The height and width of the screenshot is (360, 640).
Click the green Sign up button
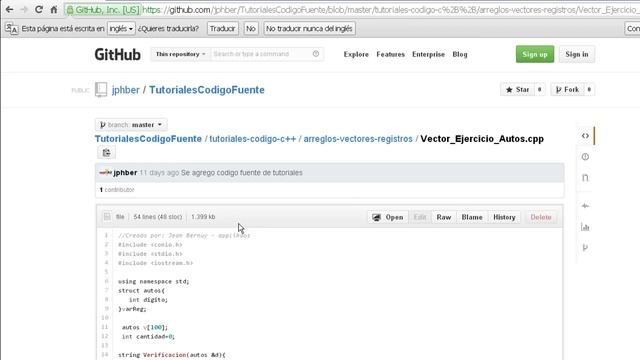pos(535,54)
